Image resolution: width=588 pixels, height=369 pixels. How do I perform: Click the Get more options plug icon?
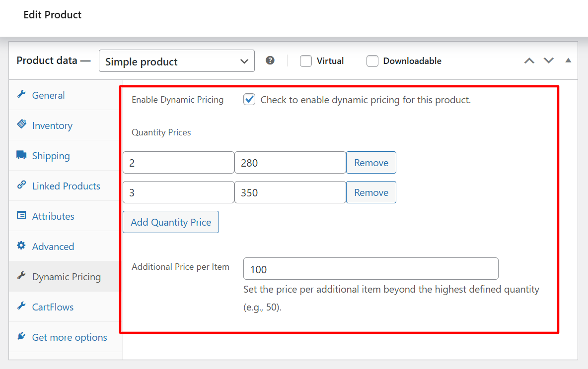[x=21, y=336]
